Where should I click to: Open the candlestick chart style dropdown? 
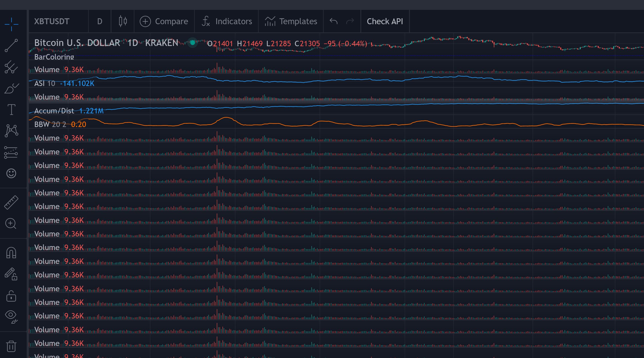(x=123, y=21)
